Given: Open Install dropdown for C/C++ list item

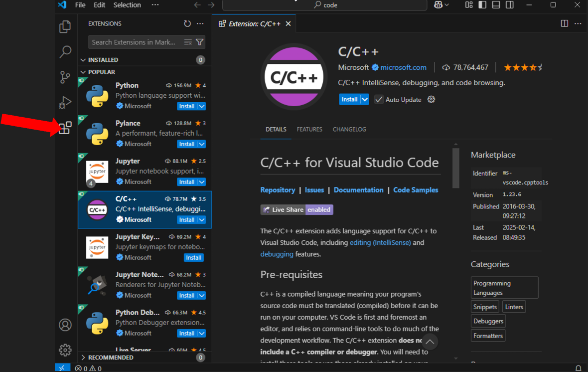Looking at the screenshot, I should [202, 220].
